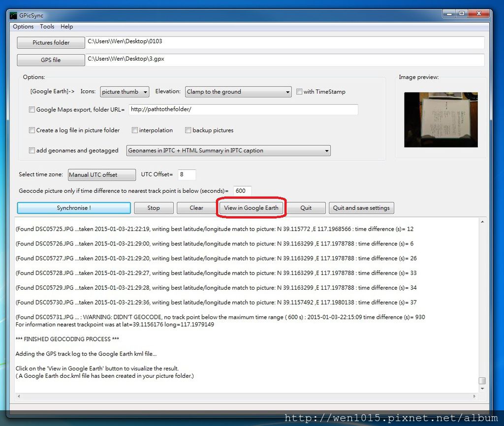Click the log scrollbar down arrow
The height and width of the screenshot is (426, 504).
point(482,389)
